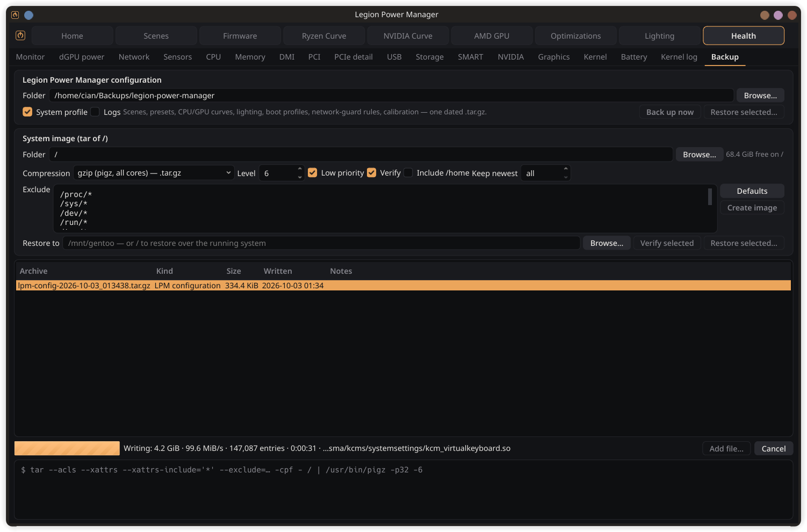
Task: Focus the Restore to path field
Action: point(321,243)
